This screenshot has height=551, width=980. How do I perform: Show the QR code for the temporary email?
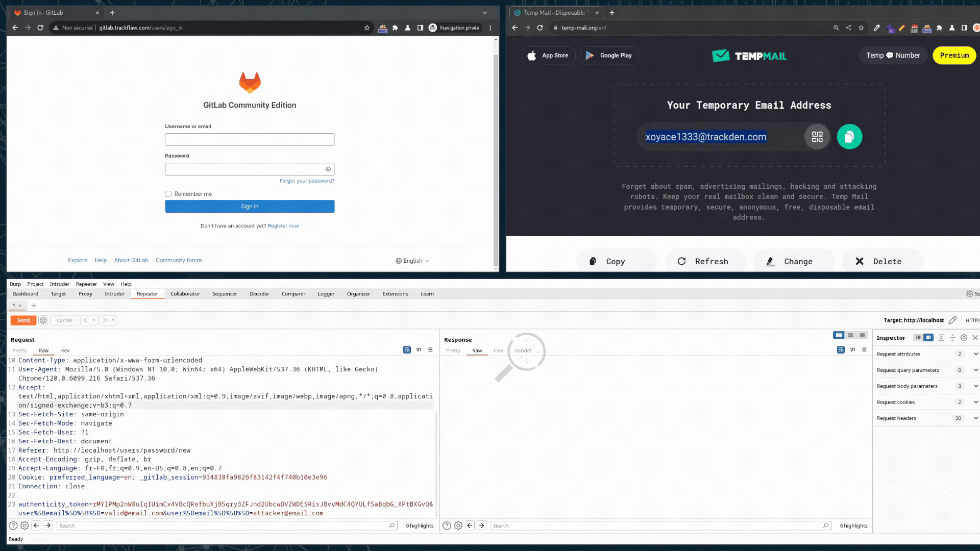coord(817,137)
